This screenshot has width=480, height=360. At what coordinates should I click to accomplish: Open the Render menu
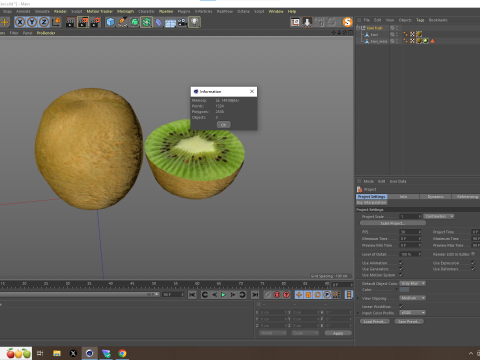pyautogui.click(x=60, y=11)
